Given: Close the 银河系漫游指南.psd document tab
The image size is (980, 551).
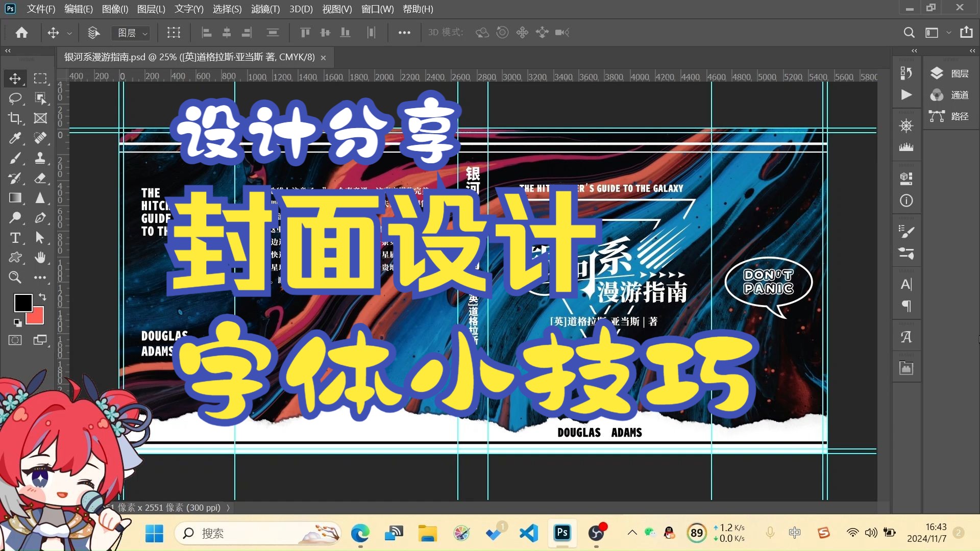Looking at the screenshot, I should pyautogui.click(x=323, y=58).
